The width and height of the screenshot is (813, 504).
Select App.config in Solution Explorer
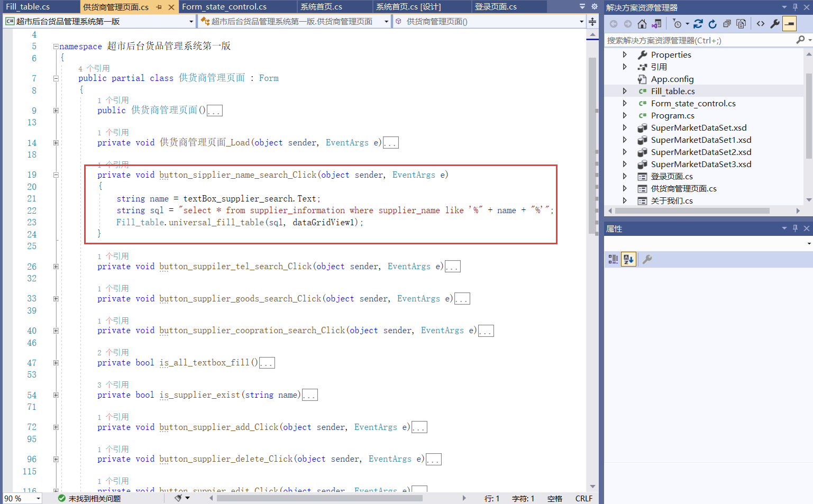click(672, 79)
